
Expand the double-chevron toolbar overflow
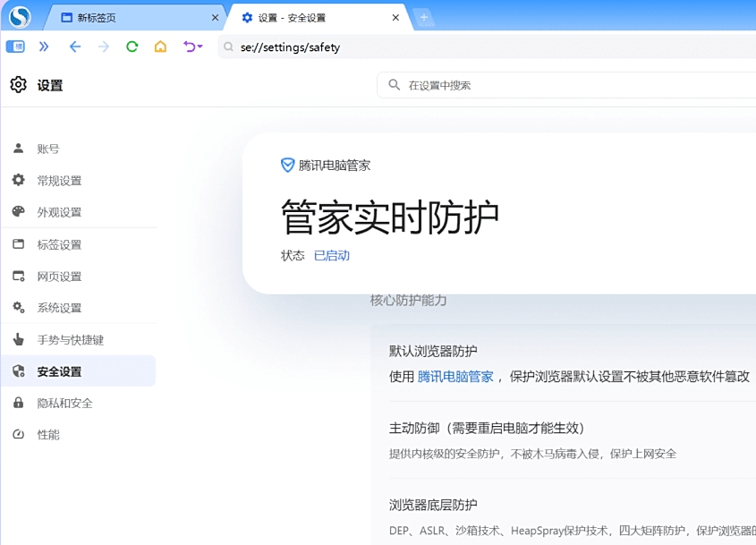pos(46,47)
